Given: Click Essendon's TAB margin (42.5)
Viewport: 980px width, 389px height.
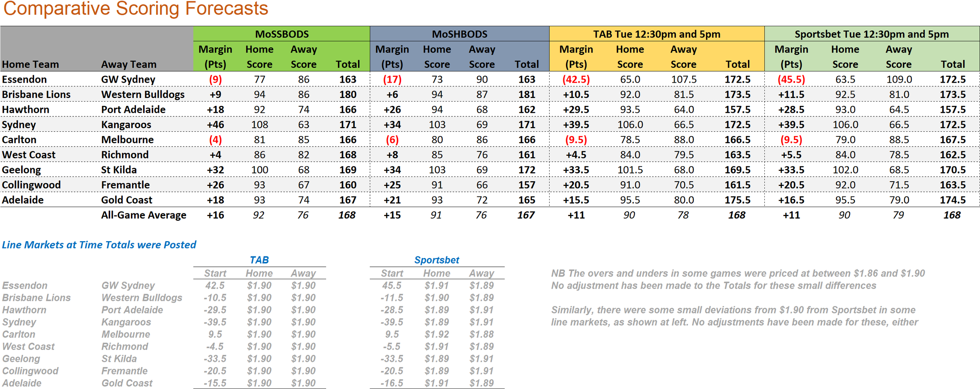Looking at the screenshot, I should point(576,80).
